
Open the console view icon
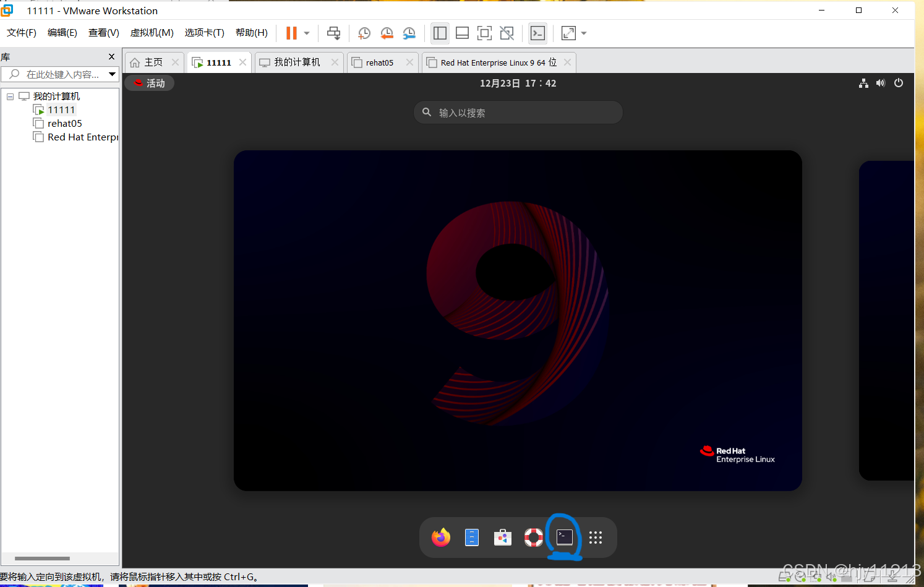(538, 33)
